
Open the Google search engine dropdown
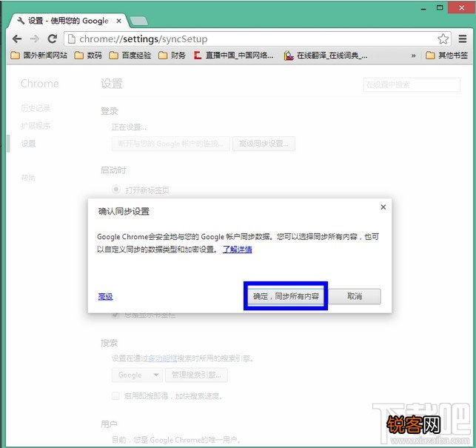pyautogui.click(x=137, y=375)
